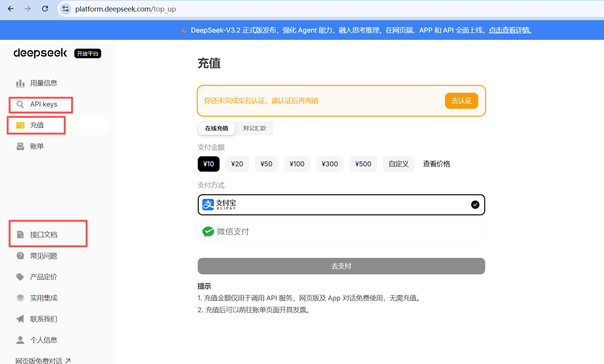Select the ¥500 amount option
Viewport: 604px width, 364px height.
tap(363, 164)
